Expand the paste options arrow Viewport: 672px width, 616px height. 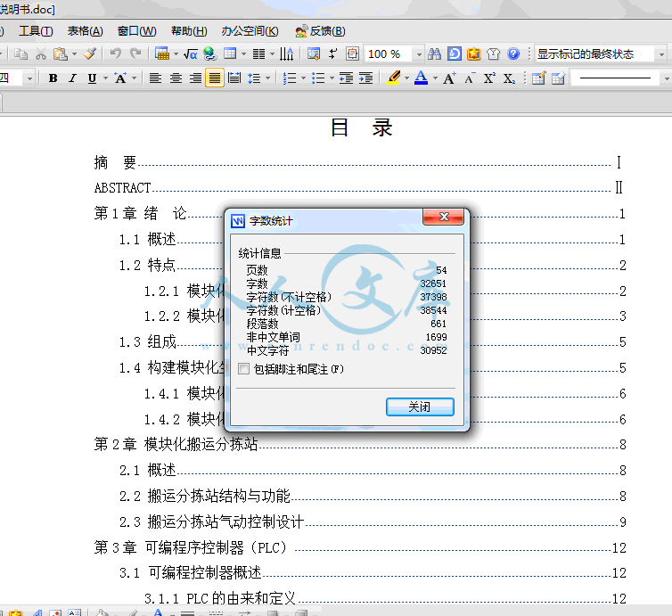click(x=75, y=54)
